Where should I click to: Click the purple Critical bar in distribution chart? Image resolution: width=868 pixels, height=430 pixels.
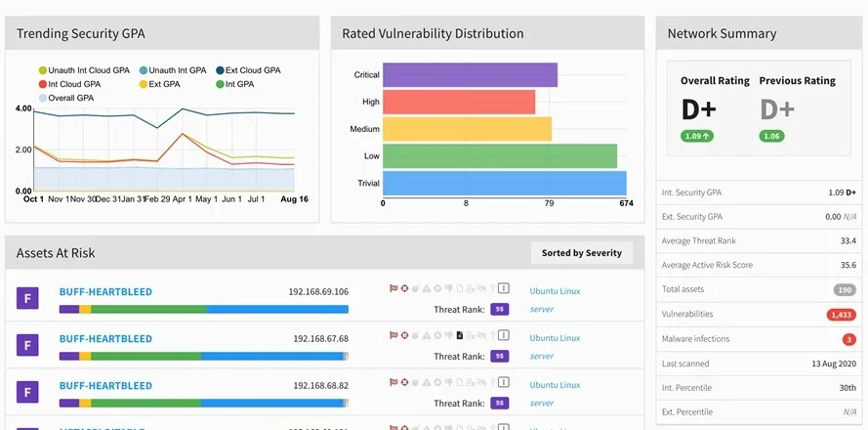(470, 75)
